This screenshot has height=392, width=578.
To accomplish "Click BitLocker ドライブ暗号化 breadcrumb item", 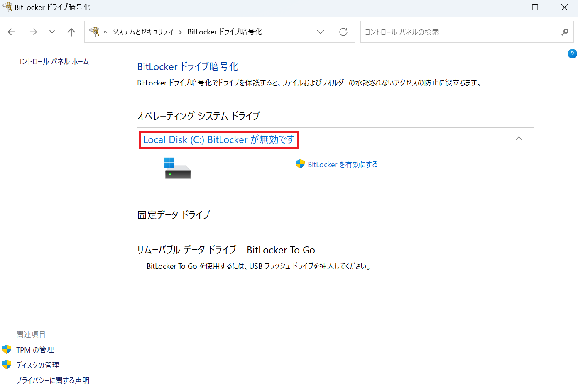I will point(225,32).
